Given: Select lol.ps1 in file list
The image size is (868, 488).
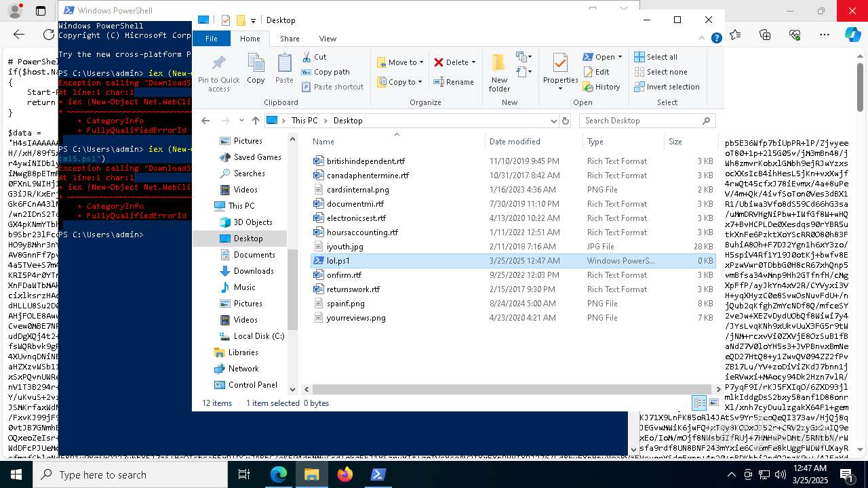Looking at the screenshot, I should pyautogui.click(x=513, y=260).
